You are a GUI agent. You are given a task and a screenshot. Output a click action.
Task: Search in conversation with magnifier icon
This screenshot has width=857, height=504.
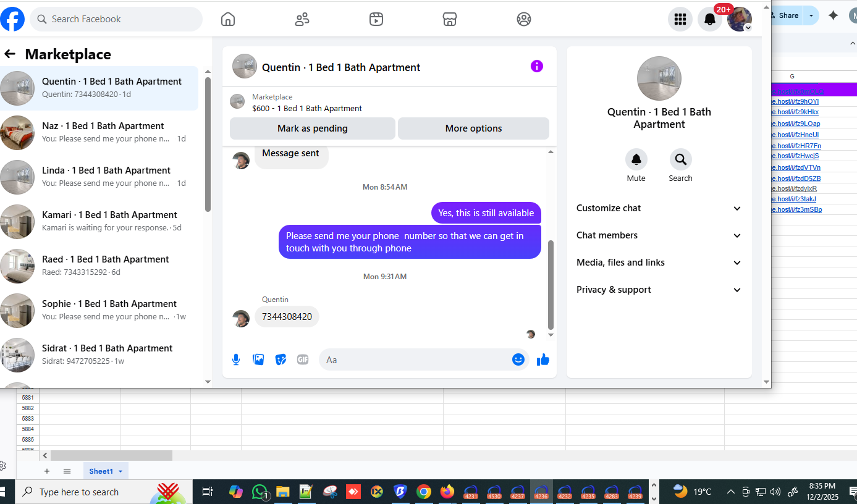pos(680,160)
